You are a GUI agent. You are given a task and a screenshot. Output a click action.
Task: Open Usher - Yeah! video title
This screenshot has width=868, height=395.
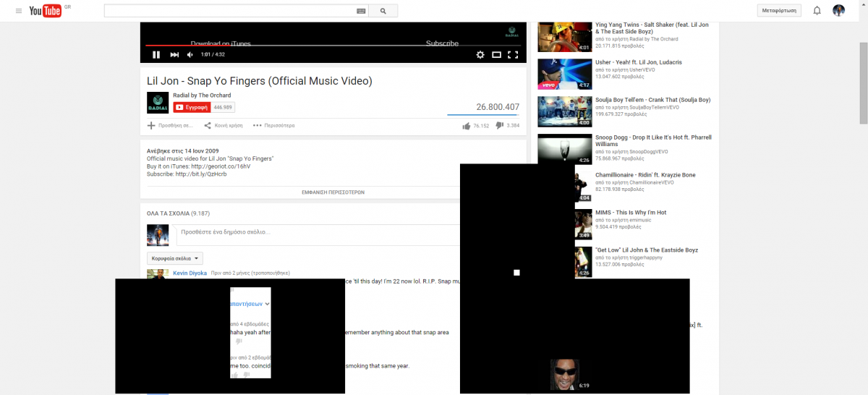[x=638, y=62]
